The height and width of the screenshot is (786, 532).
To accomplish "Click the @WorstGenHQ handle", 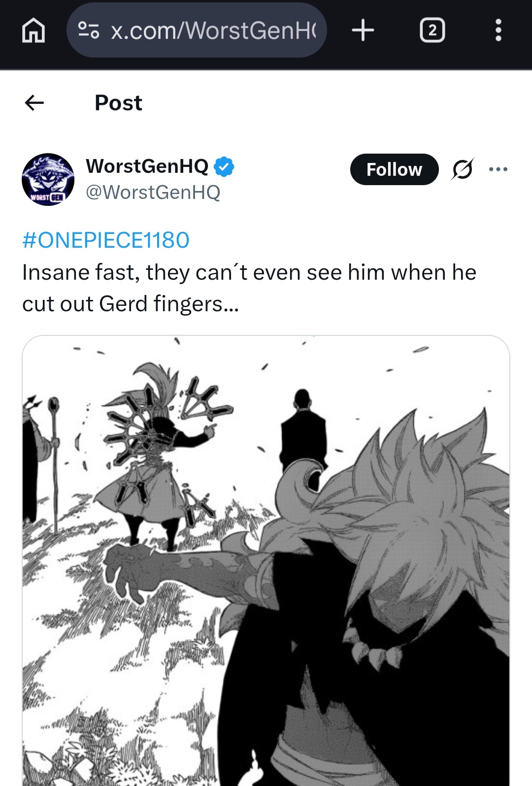I will point(153,192).
